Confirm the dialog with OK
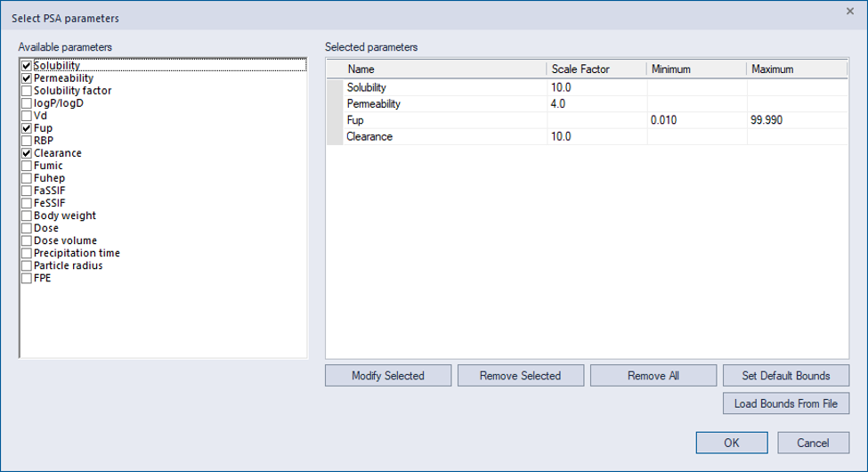This screenshot has height=472, width=868. (732, 443)
